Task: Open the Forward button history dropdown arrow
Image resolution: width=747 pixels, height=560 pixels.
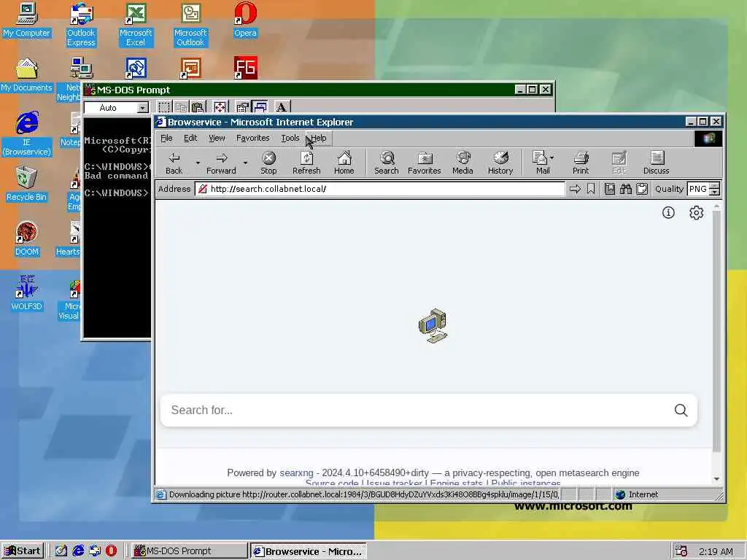Action: coord(245,163)
